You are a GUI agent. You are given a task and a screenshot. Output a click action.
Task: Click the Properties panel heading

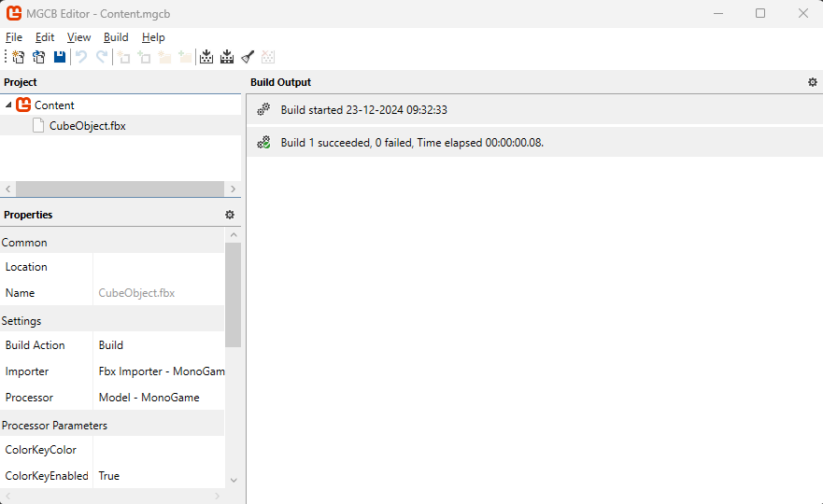click(28, 215)
